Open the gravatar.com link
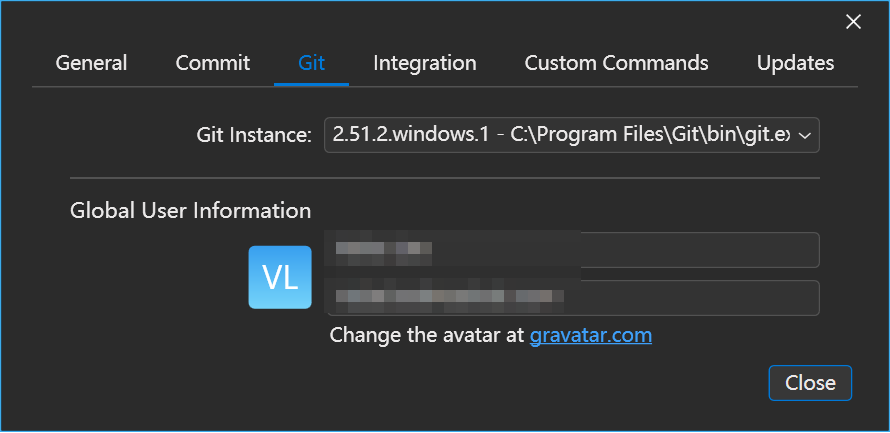 [590, 335]
